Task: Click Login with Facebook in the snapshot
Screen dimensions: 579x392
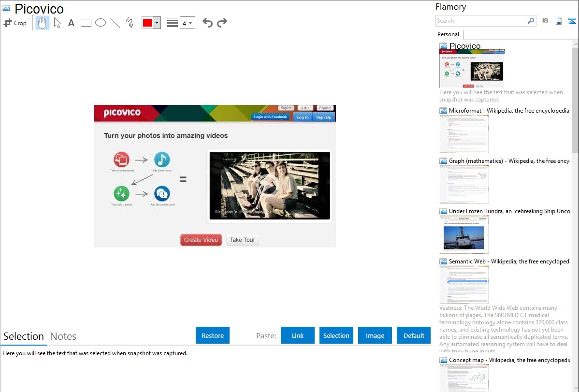Action: coord(270,117)
